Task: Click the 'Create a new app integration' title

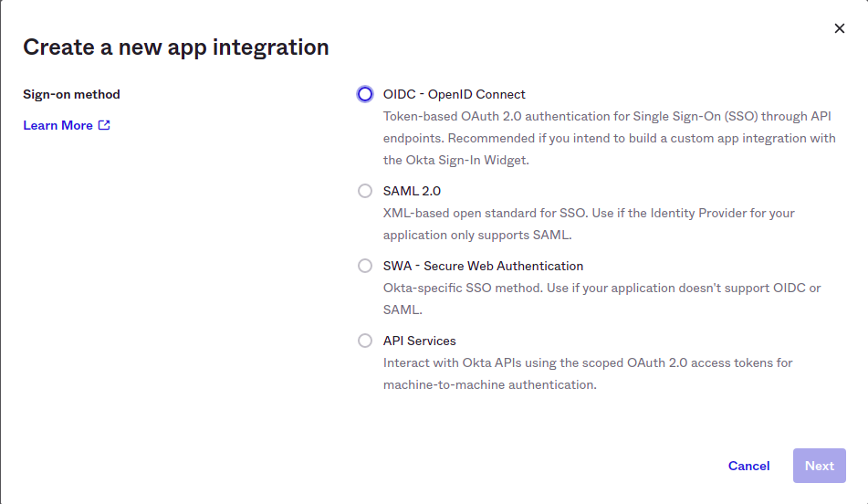Action: (x=176, y=47)
